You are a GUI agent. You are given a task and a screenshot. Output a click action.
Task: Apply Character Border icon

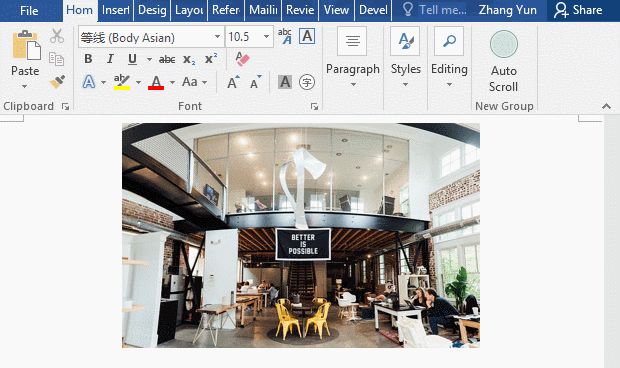(307, 36)
